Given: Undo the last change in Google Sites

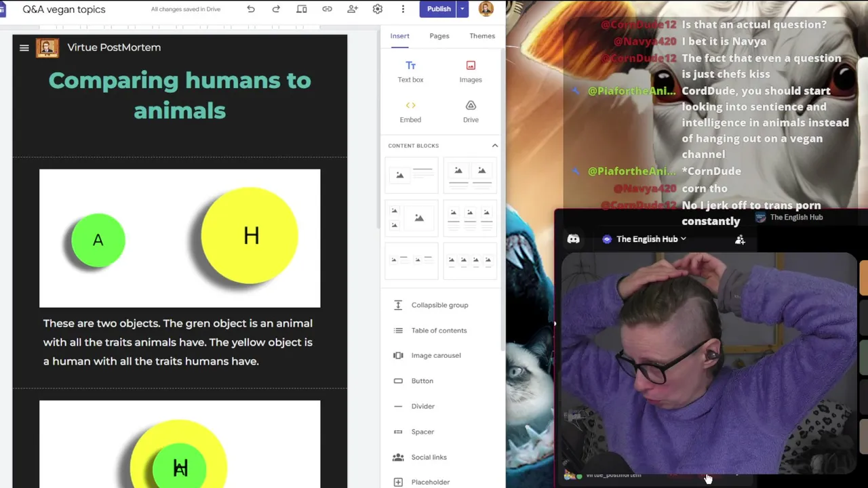Looking at the screenshot, I should [251, 9].
